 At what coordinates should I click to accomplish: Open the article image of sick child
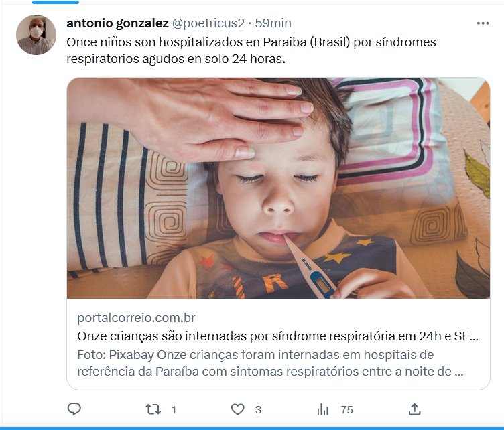click(x=278, y=188)
